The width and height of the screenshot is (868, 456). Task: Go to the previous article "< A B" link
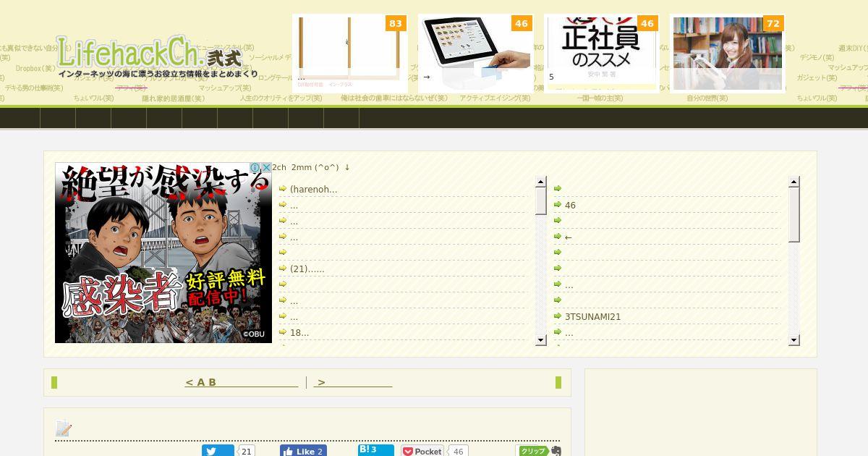(242, 382)
